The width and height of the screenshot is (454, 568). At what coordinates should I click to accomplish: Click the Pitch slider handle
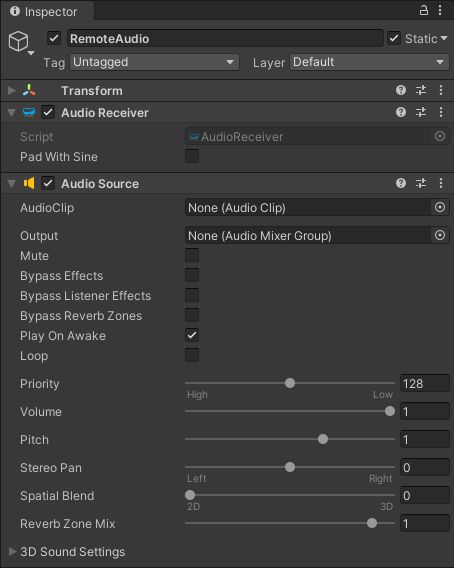(x=323, y=439)
